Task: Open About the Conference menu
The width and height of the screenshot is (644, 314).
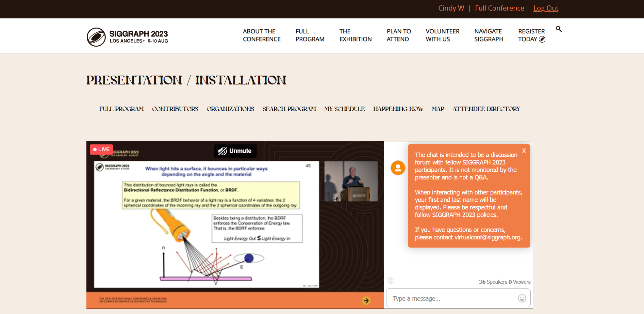Action: (261, 35)
